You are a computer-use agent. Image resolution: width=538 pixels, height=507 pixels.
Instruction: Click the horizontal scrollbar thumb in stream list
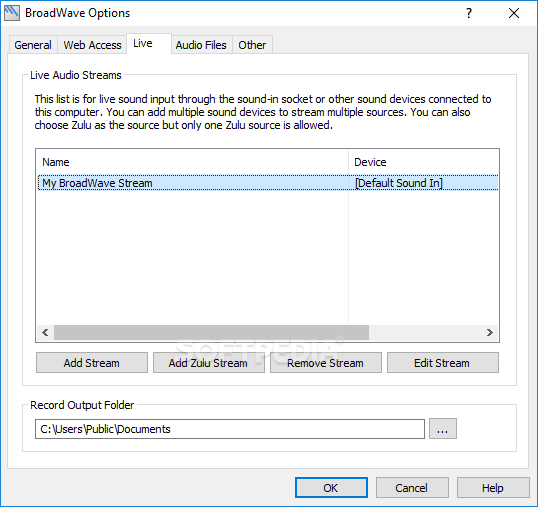(x=211, y=332)
